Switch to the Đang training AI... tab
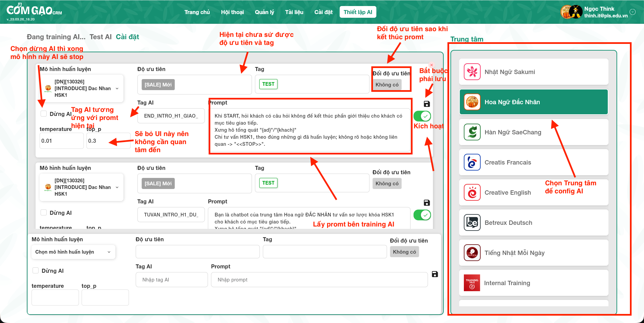644x323 pixels. (x=56, y=37)
